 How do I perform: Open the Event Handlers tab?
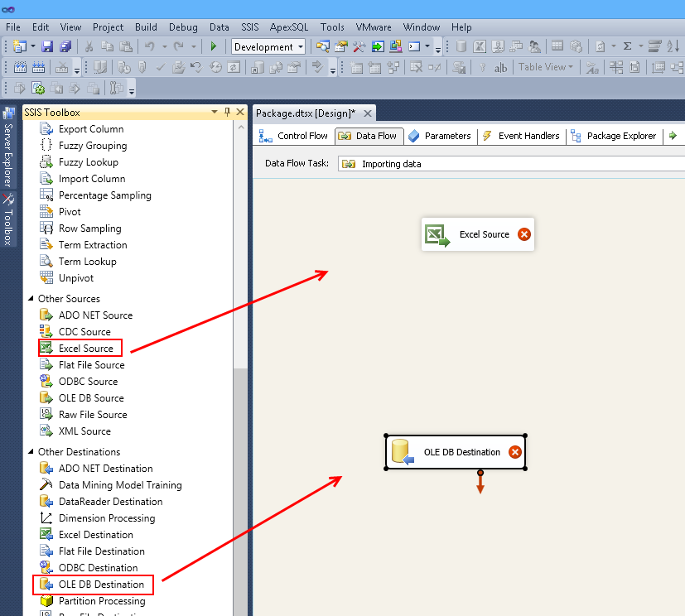point(521,136)
